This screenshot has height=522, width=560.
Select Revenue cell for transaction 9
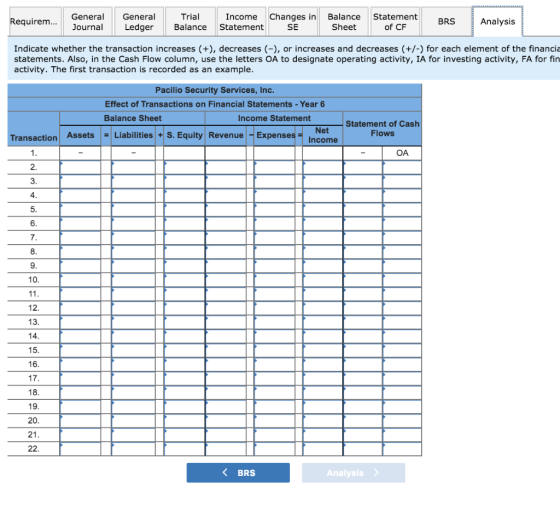pos(226,266)
